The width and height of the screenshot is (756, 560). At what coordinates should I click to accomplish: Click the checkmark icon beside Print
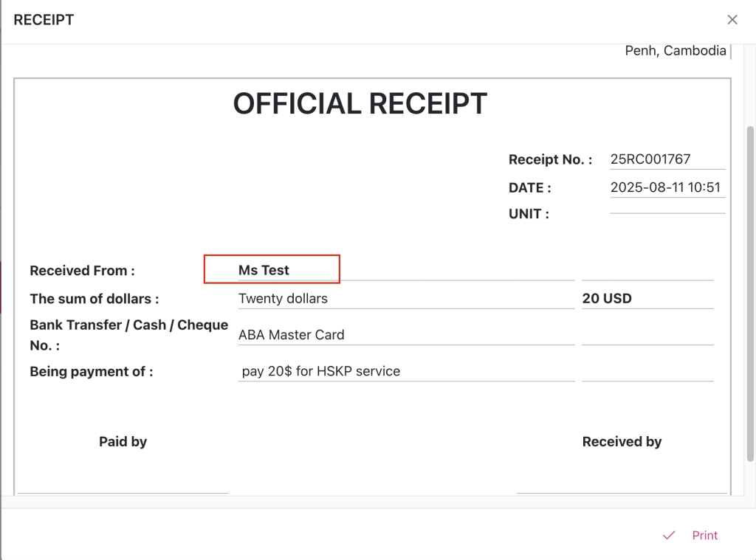(x=669, y=536)
